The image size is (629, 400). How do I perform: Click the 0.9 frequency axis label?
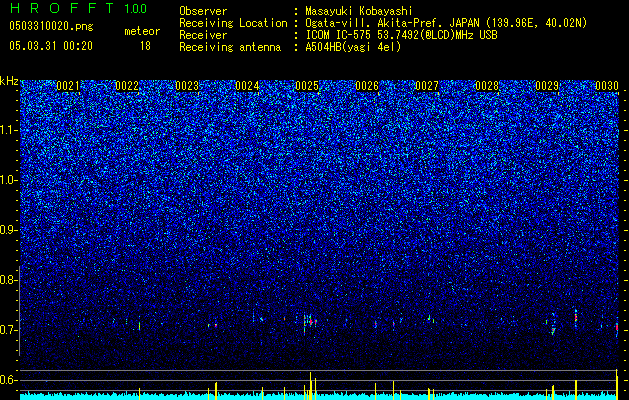click(x=8, y=230)
